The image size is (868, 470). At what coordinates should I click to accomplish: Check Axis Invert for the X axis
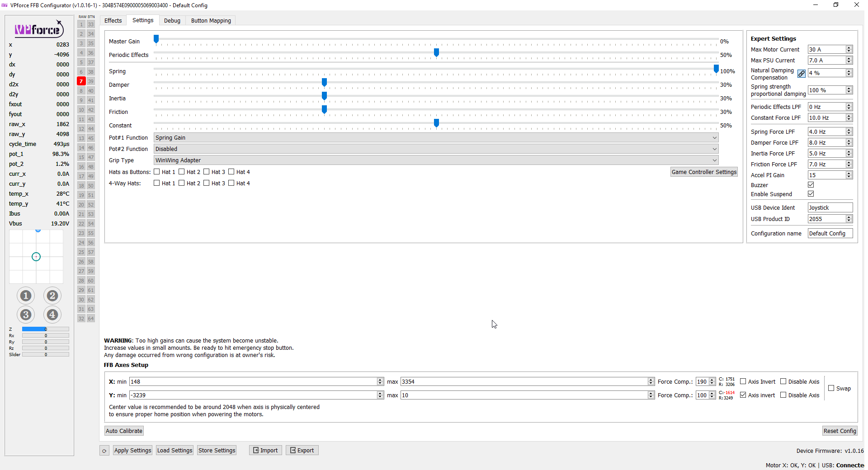[x=743, y=381]
